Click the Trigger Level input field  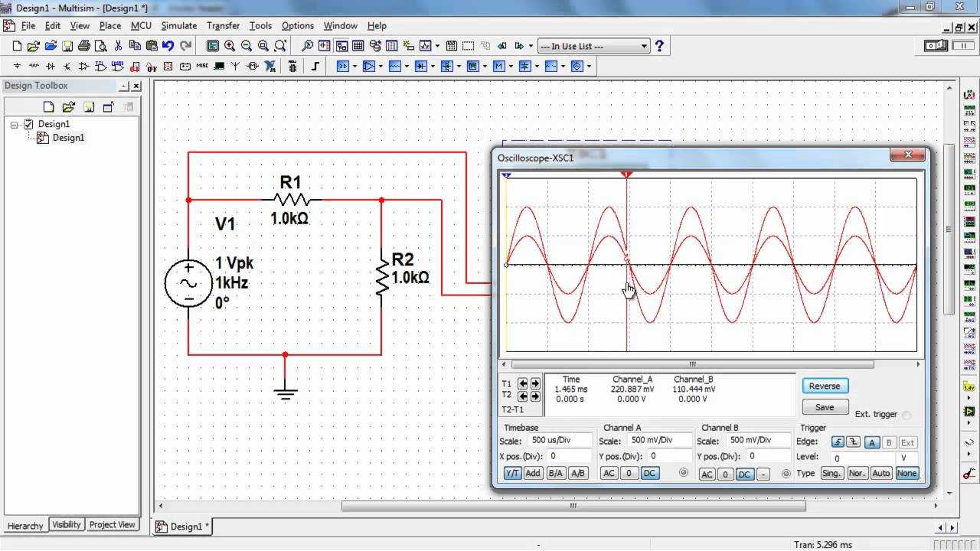coord(863,458)
